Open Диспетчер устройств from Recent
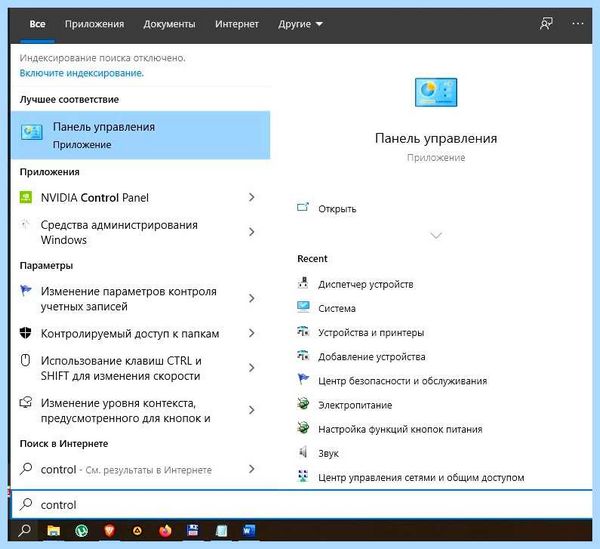Screen dimensions: 600x549 coord(366,284)
